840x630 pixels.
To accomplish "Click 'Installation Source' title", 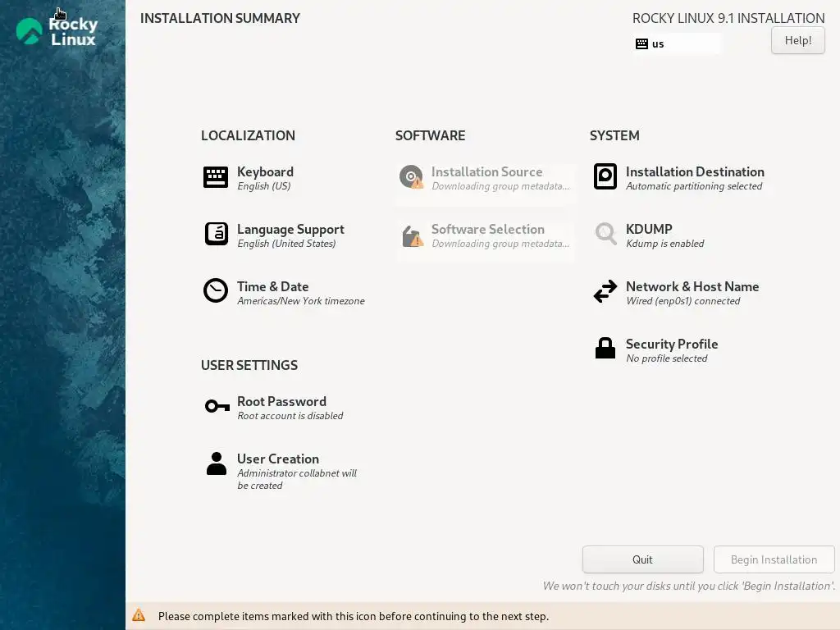I will 486,172.
